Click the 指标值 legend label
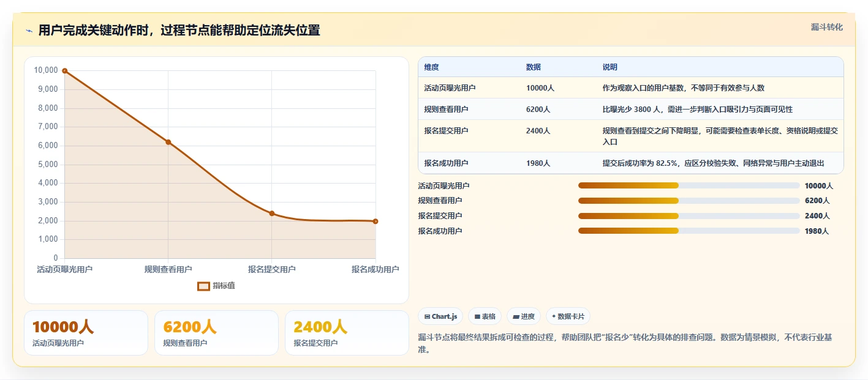868x380 pixels. [x=224, y=286]
